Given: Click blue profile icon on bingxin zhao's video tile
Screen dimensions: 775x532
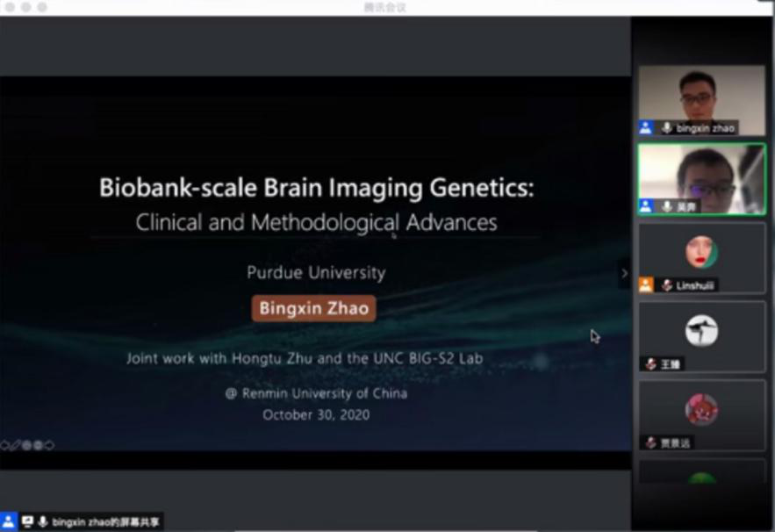Looking at the screenshot, I should pos(646,128).
